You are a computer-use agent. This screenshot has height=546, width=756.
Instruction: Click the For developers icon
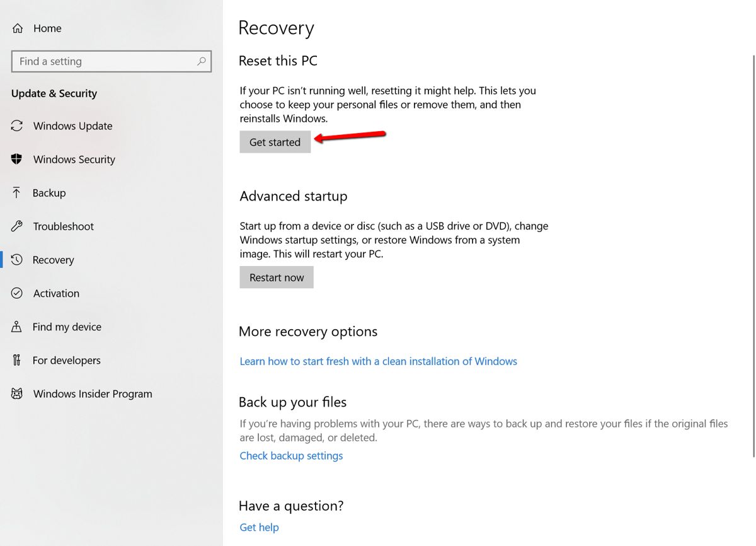(x=16, y=360)
